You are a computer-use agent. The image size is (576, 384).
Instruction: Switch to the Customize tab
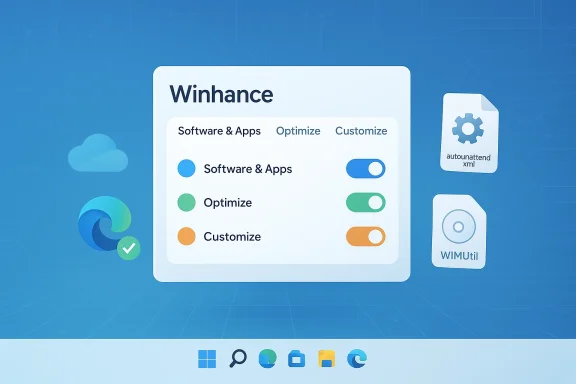(361, 131)
